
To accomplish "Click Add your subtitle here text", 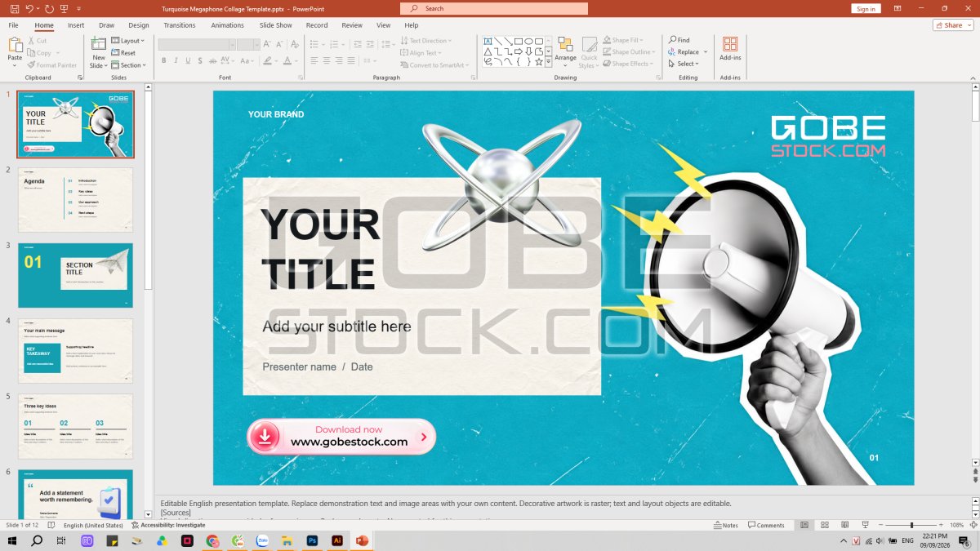I will 336,327.
